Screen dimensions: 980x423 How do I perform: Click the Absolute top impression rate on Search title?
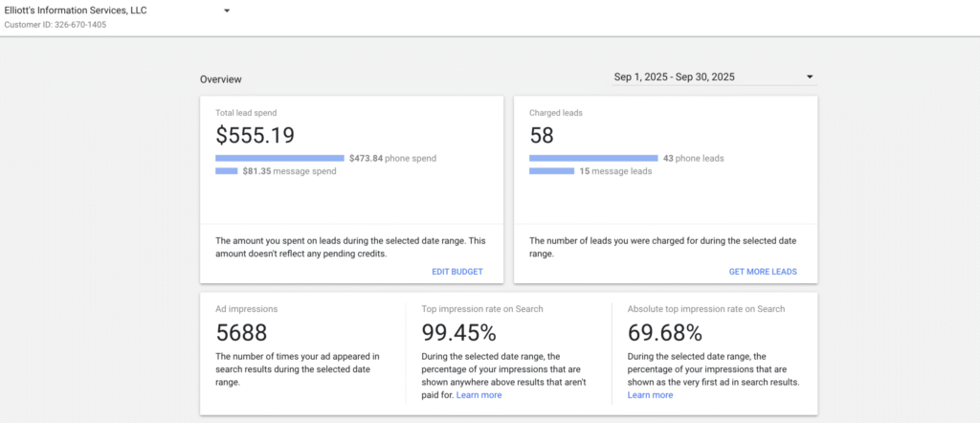coord(706,309)
